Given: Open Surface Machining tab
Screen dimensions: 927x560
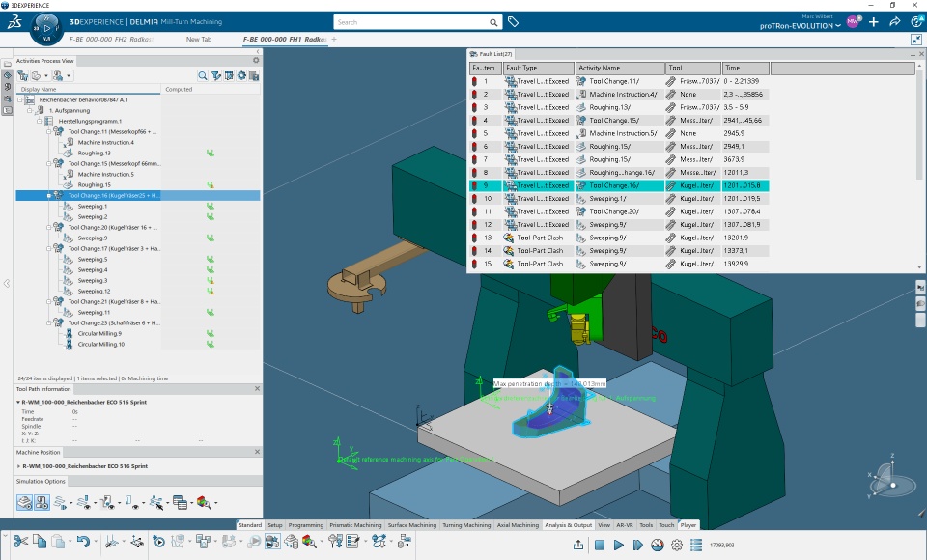Looking at the screenshot, I should coord(412,525).
